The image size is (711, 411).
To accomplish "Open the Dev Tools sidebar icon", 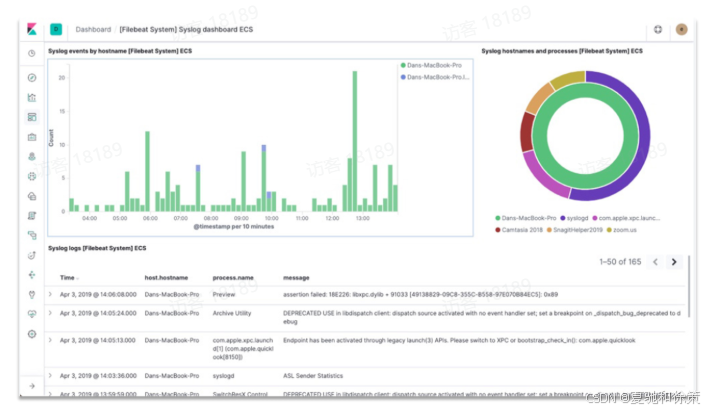I will [32, 295].
